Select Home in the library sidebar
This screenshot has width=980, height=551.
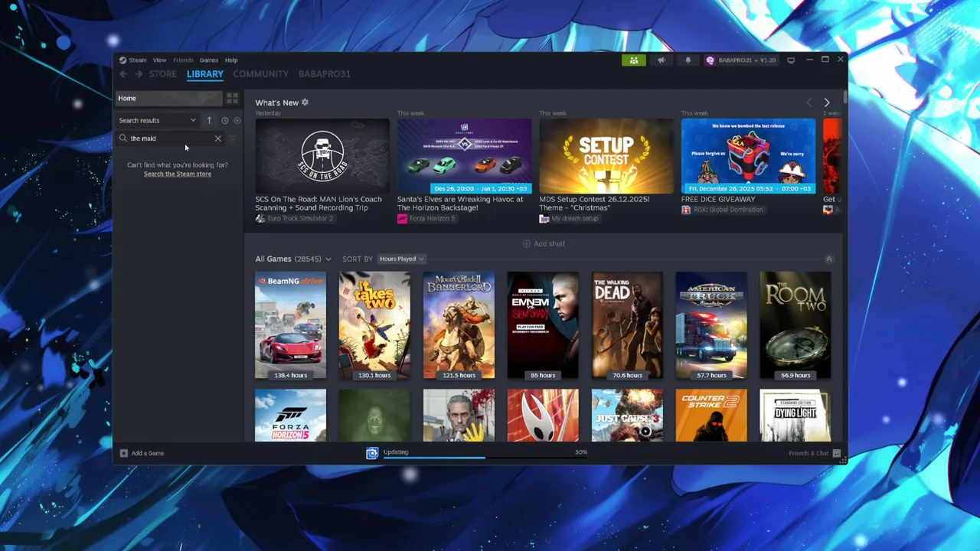pyautogui.click(x=168, y=98)
